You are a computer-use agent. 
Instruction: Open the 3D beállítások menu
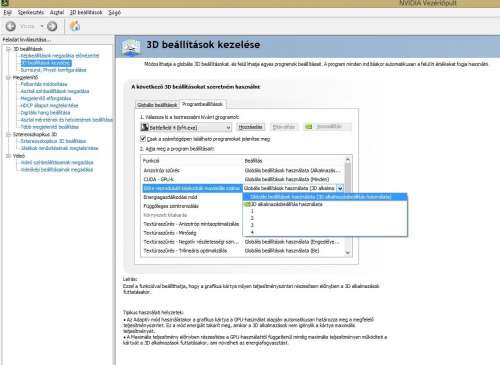pos(86,12)
